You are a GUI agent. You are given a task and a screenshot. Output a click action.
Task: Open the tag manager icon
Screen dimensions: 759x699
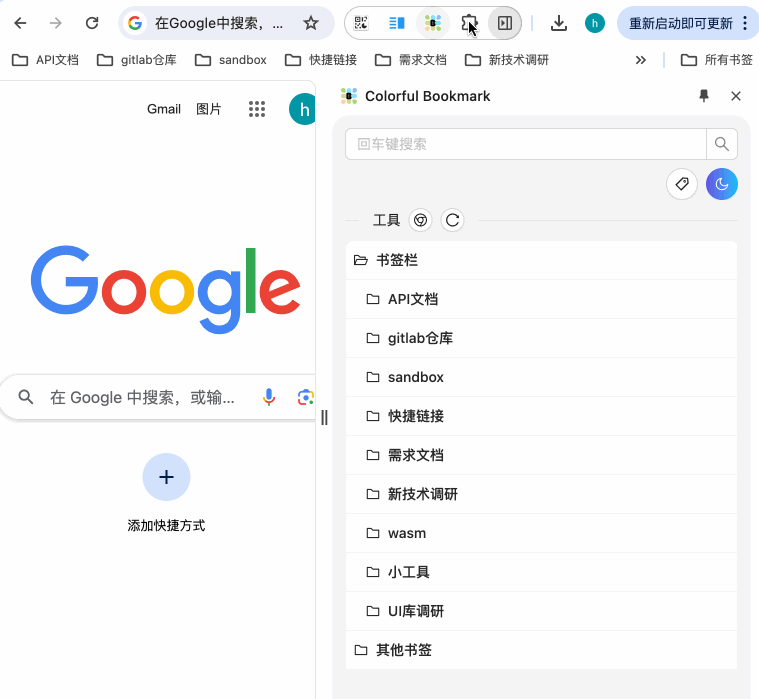pyautogui.click(x=682, y=184)
